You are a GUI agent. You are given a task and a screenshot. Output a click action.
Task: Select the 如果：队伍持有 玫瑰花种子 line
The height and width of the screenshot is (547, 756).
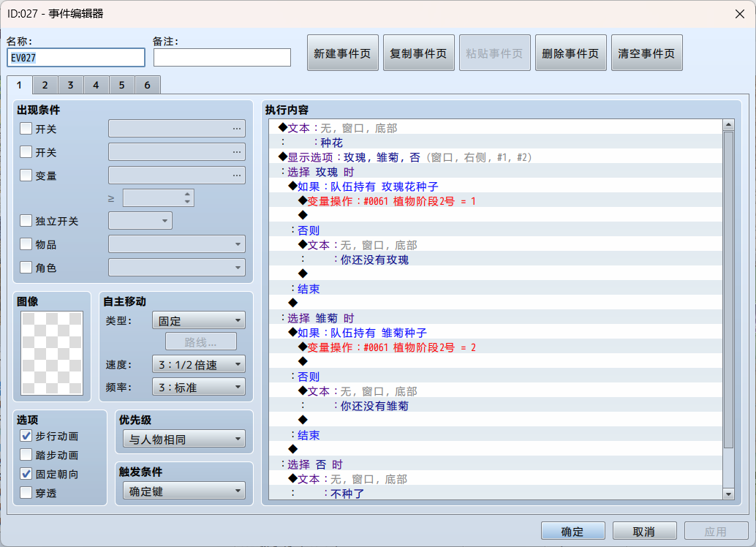pos(496,186)
